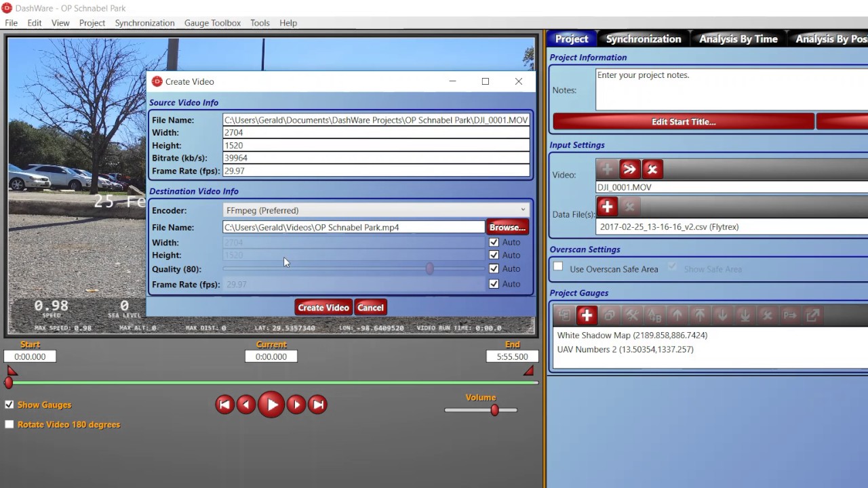The width and height of the screenshot is (868, 488).
Task: Click the destination File Name field
Action: [353, 227]
